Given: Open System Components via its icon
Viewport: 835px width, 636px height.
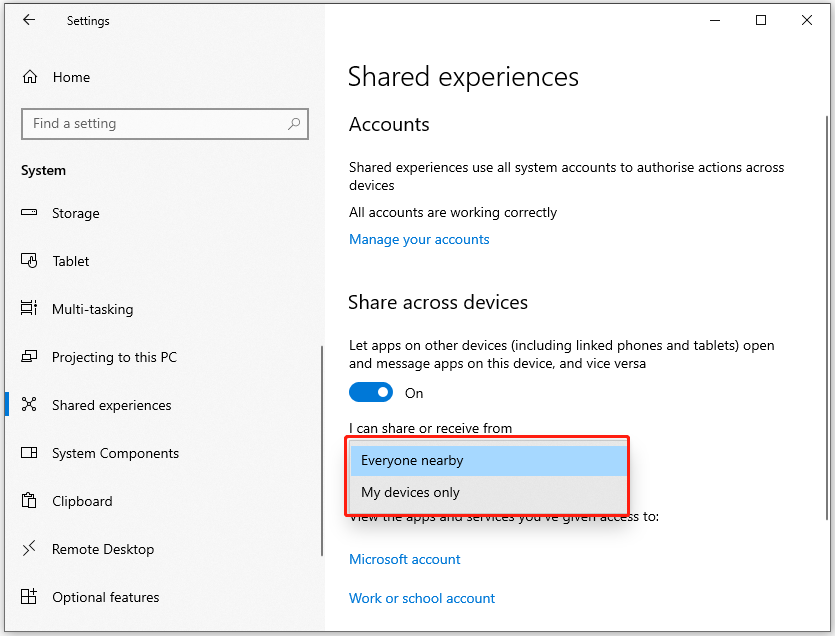Looking at the screenshot, I should (28, 453).
